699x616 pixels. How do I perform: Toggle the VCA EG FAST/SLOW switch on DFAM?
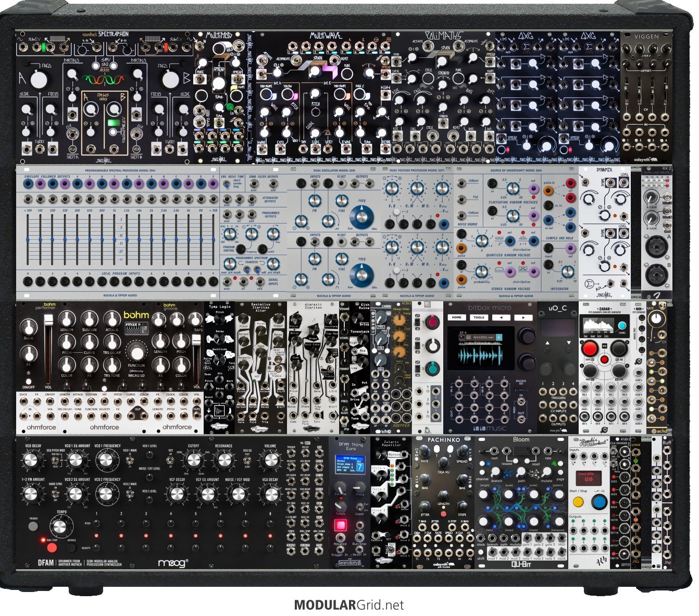click(x=247, y=461)
